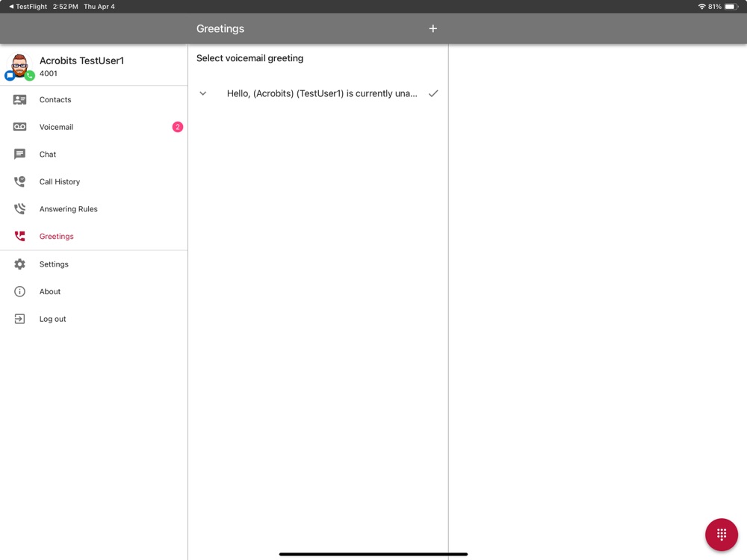Return to TestFlight via status bar
The width and height of the screenshot is (747, 560).
point(28,7)
